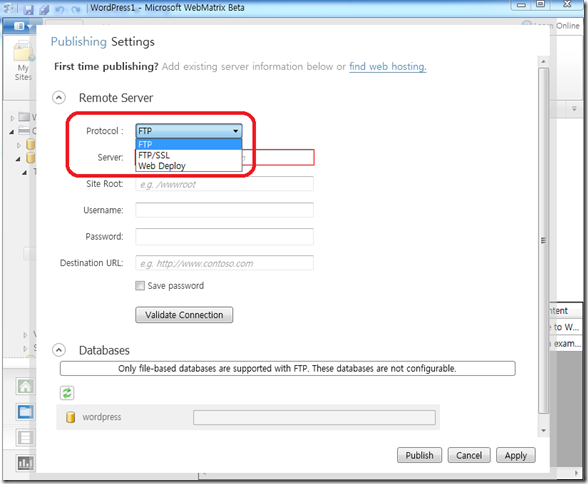Follow the find web hosting link
The height and width of the screenshot is (484, 588).
coord(388,67)
